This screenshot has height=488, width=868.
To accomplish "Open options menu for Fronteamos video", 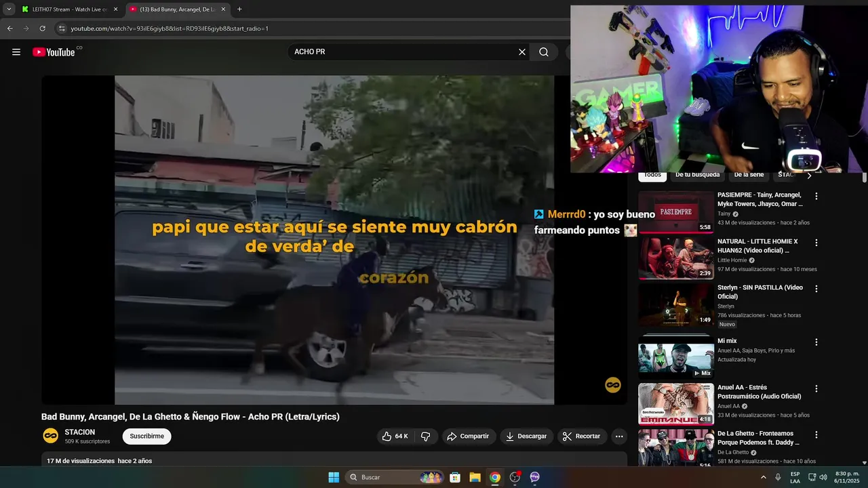I will (x=816, y=435).
